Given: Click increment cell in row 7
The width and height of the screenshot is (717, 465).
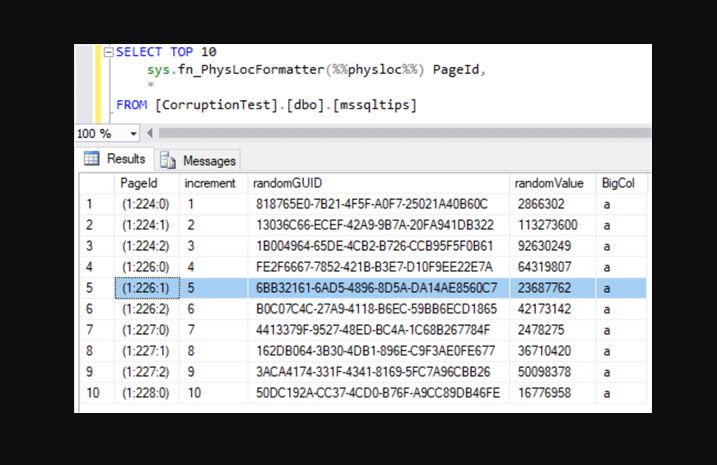Looking at the screenshot, I should 213,330.
